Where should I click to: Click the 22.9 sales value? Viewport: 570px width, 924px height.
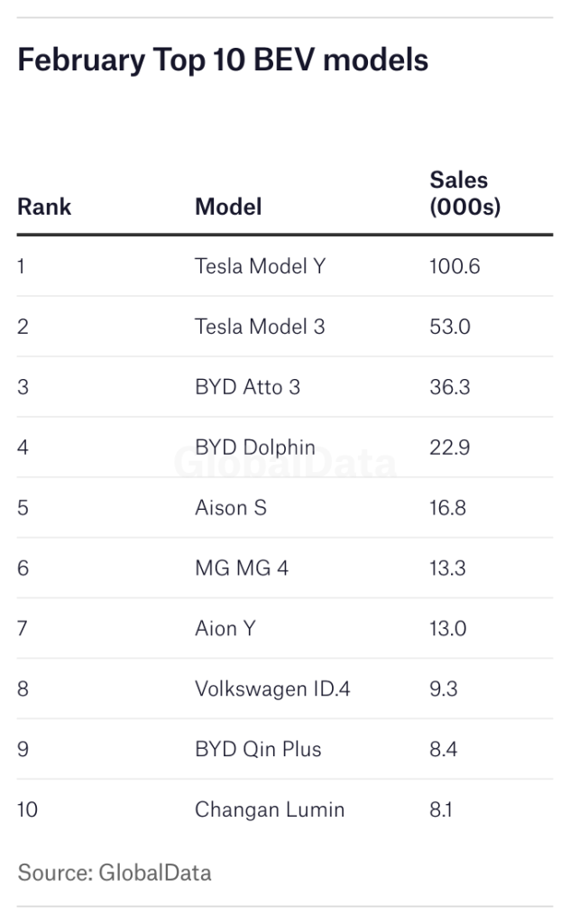449,448
